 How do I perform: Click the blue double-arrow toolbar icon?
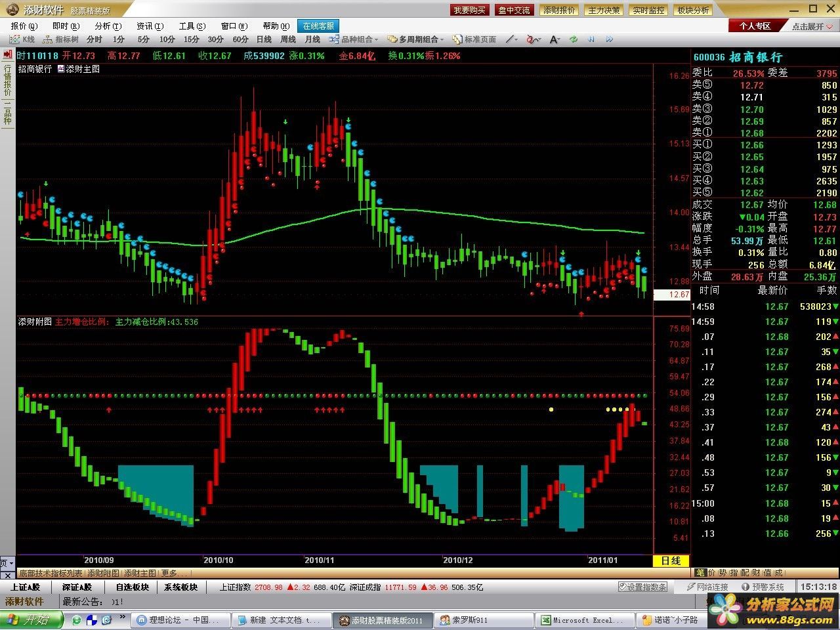coord(609,40)
